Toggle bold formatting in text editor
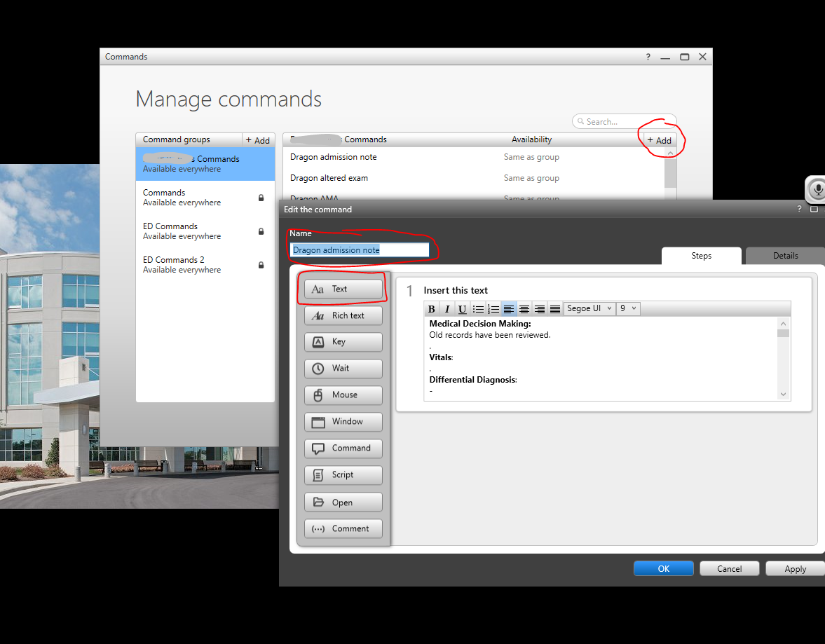The image size is (825, 644). click(x=432, y=309)
